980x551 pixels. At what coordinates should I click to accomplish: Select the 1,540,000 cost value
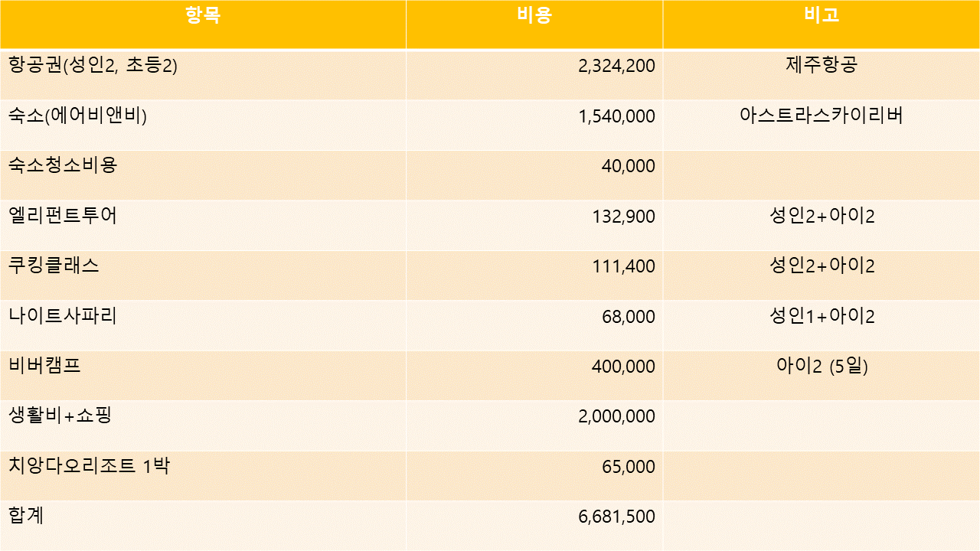[x=616, y=116]
